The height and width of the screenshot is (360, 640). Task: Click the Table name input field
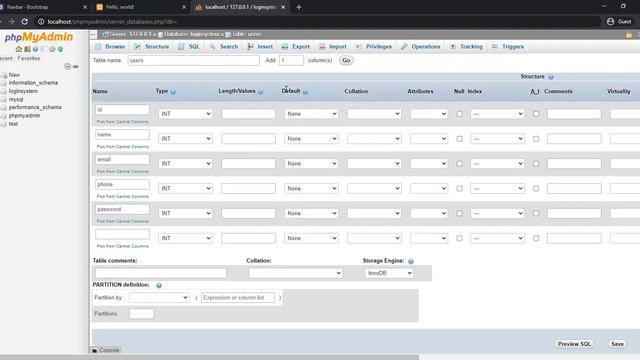[x=193, y=60]
